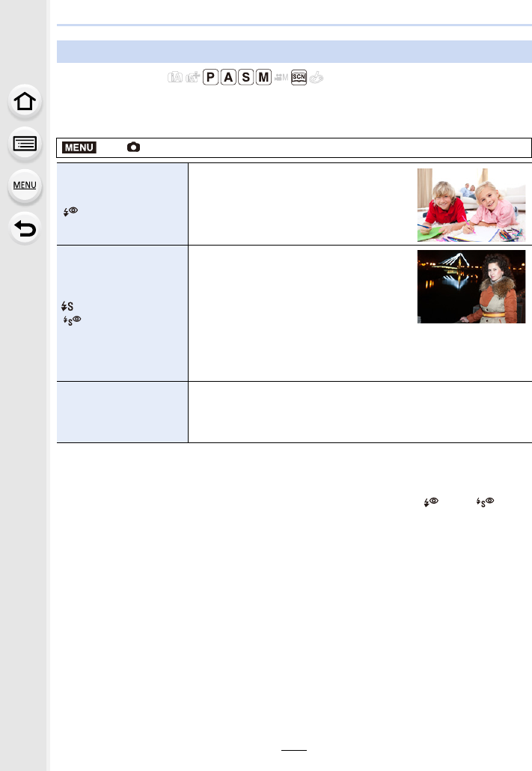Open the table of contents list icon
The width and height of the screenshot is (532, 771).
click(x=25, y=144)
